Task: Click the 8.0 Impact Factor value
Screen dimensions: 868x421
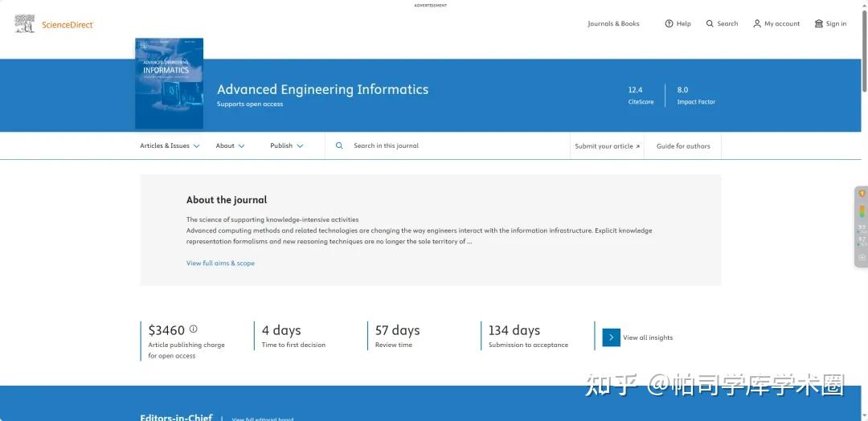Action: coord(682,90)
